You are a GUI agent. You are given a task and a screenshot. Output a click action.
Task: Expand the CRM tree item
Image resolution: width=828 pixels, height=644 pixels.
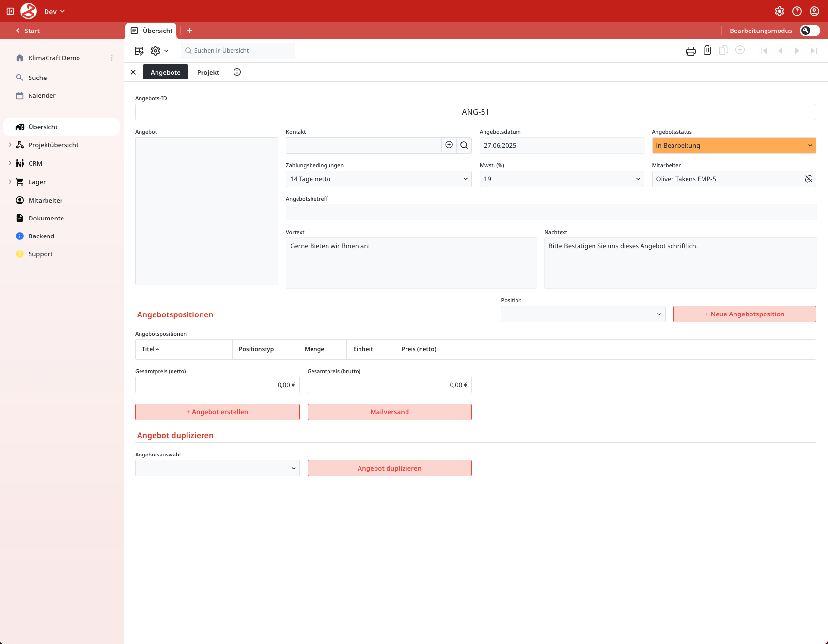point(10,163)
